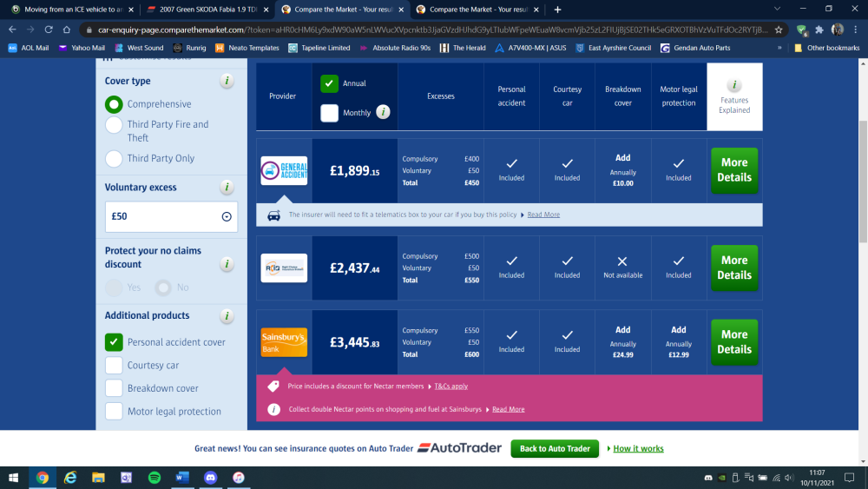Add Sainsbury's motor legal protection £12.99
Image resolution: width=868 pixels, height=489 pixels.
(678, 342)
